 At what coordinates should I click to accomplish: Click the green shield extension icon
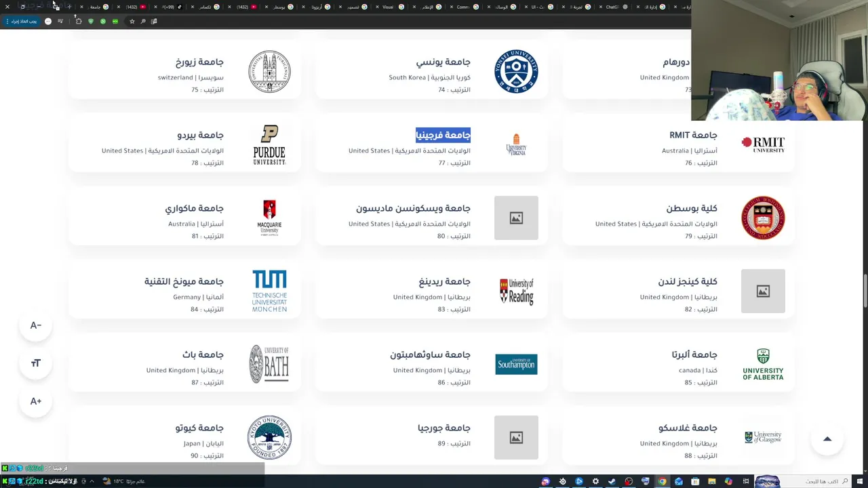91,22
